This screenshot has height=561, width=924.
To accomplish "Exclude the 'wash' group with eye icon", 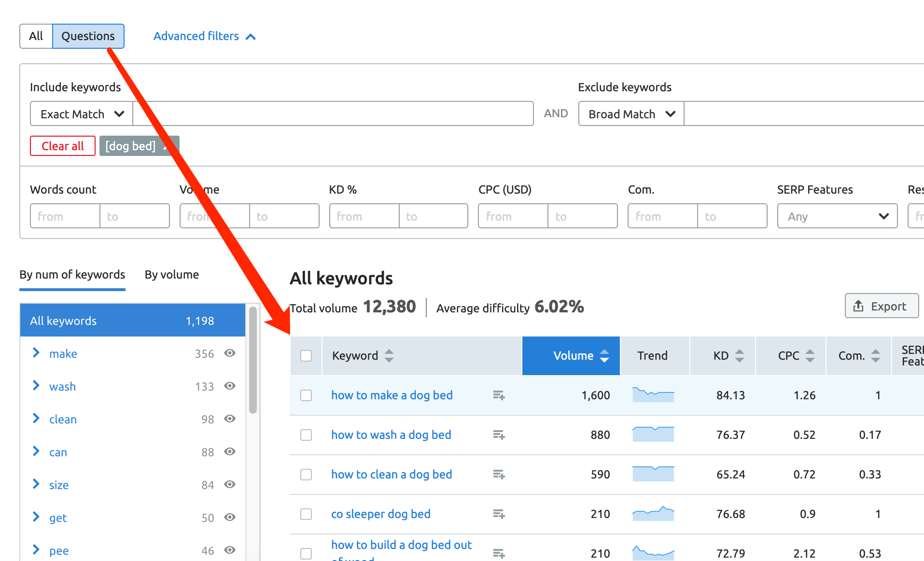I will point(230,386).
